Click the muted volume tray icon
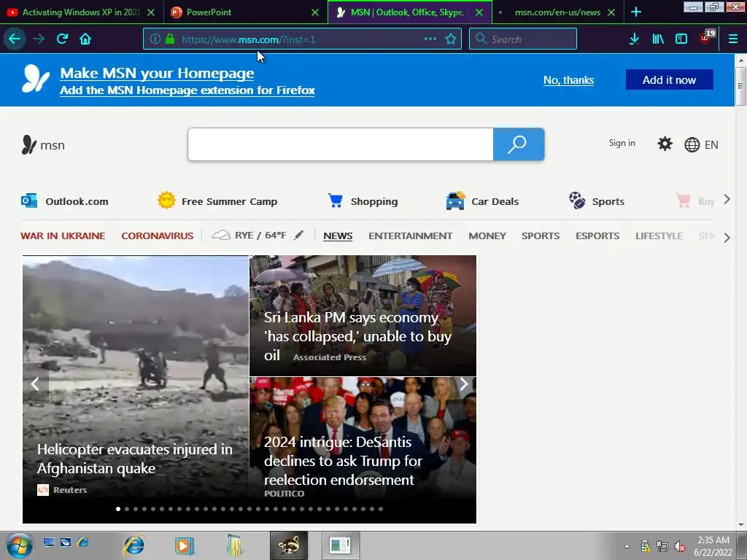 (x=680, y=546)
